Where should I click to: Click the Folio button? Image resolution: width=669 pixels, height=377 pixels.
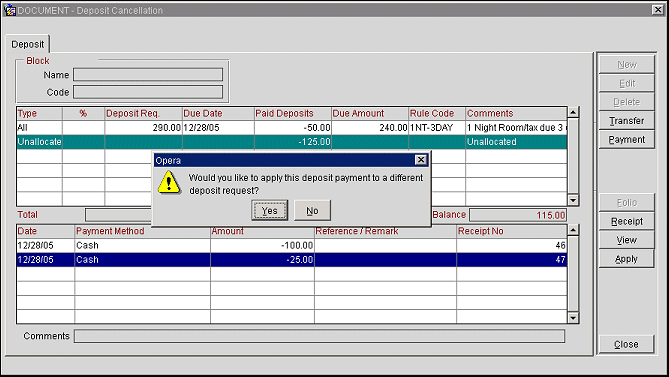626,203
